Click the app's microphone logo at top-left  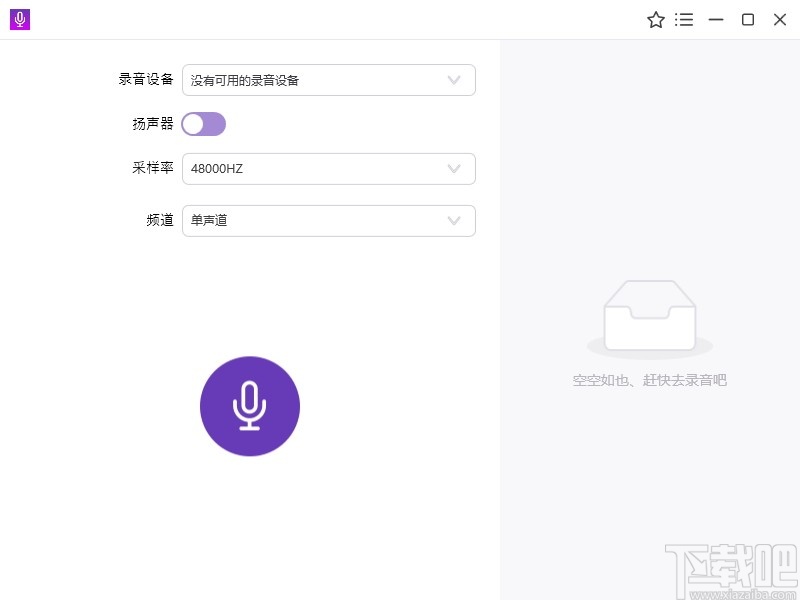pyautogui.click(x=18, y=19)
